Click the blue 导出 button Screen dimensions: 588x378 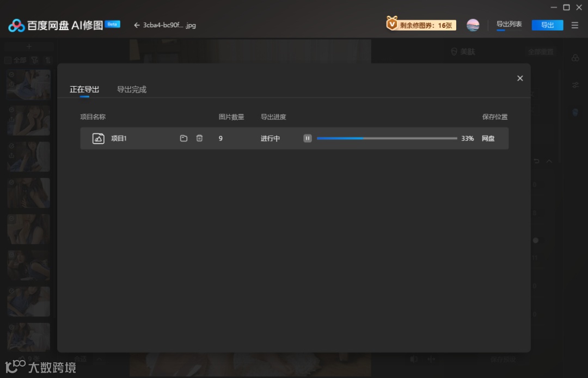coord(547,25)
